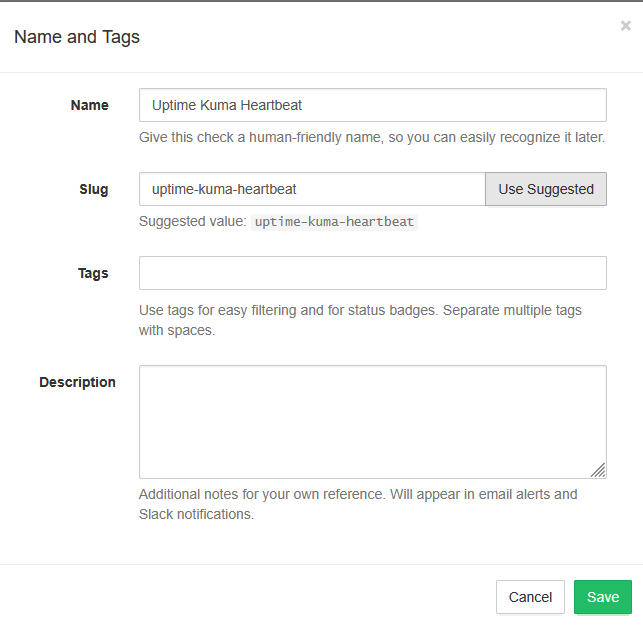
Task: Click the 'Additional notes for your own reference' hint
Action: [x=358, y=504]
